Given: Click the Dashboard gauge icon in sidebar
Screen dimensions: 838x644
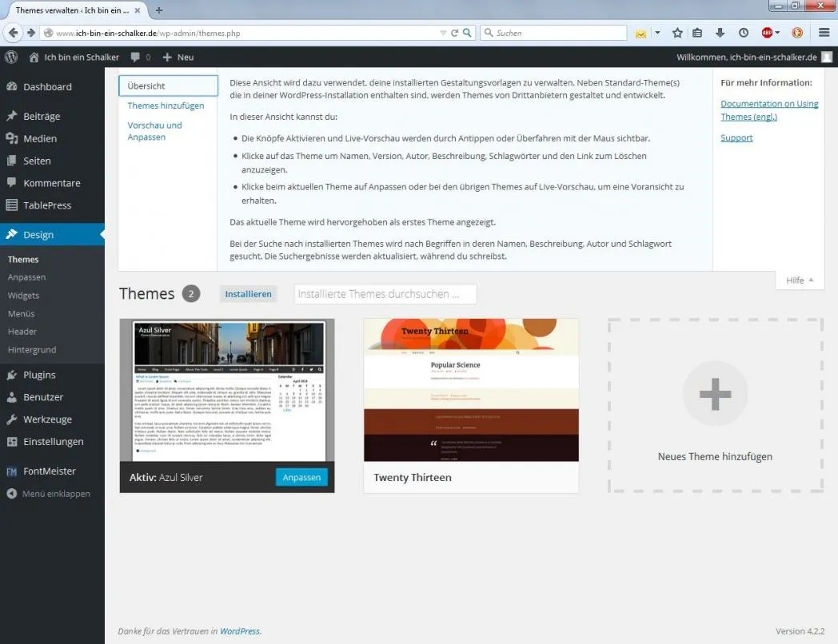Looking at the screenshot, I should pos(12,86).
